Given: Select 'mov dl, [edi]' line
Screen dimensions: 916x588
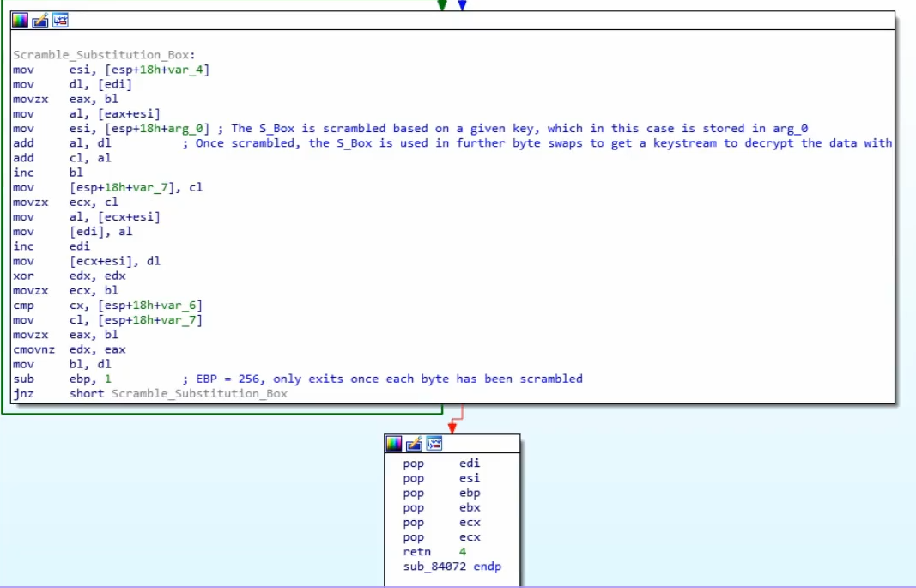Looking at the screenshot, I should coord(72,85).
